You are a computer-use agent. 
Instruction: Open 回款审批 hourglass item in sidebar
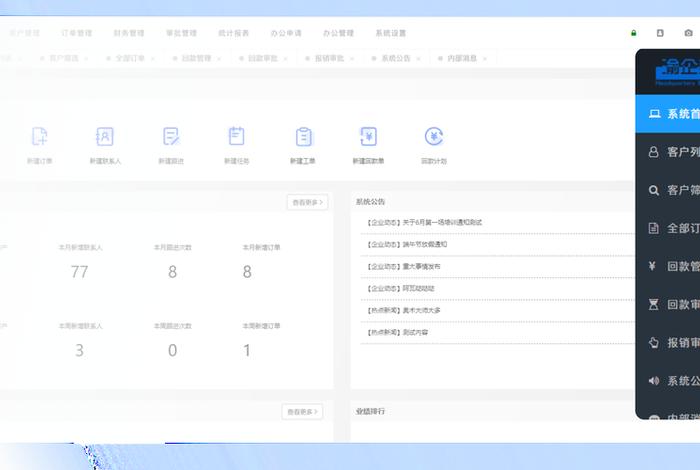[x=667, y=304]
